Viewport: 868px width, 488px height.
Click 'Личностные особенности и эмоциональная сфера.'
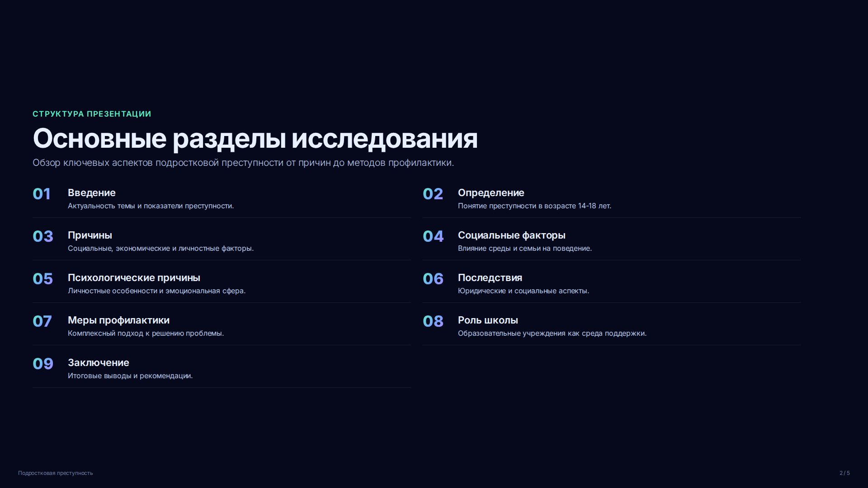coord(157,291)
